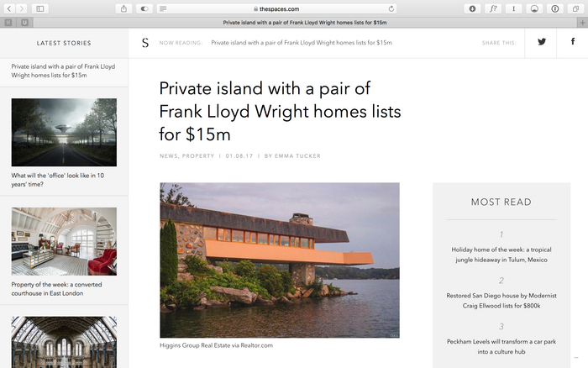This screenshot has height=368, width=588.
Task: Open the Emma Tucker author link
Action: (x=297, y=156)
